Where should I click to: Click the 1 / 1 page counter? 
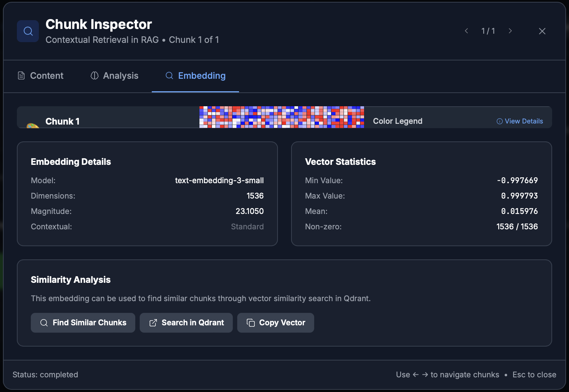pyautogui.click(x=488, y=31)
